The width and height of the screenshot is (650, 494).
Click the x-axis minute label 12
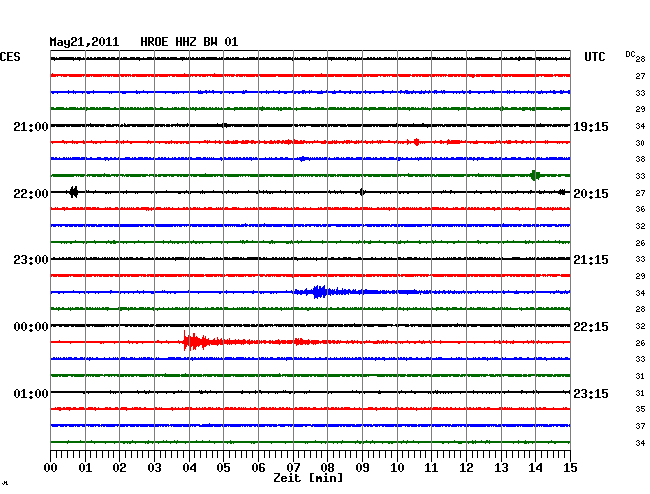[466, 468]
